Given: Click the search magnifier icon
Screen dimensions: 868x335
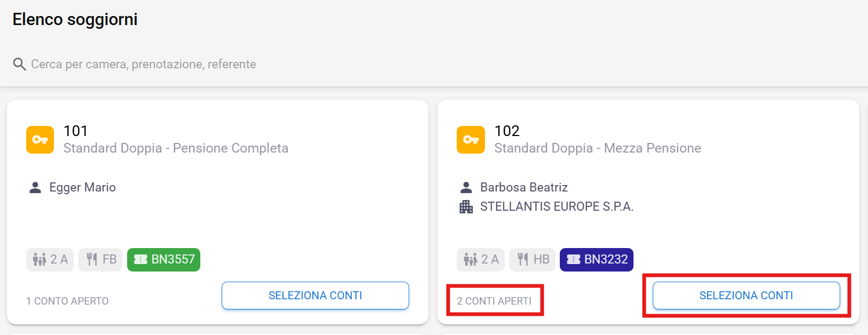Looking at the screenshot, I should pos(19,65).
